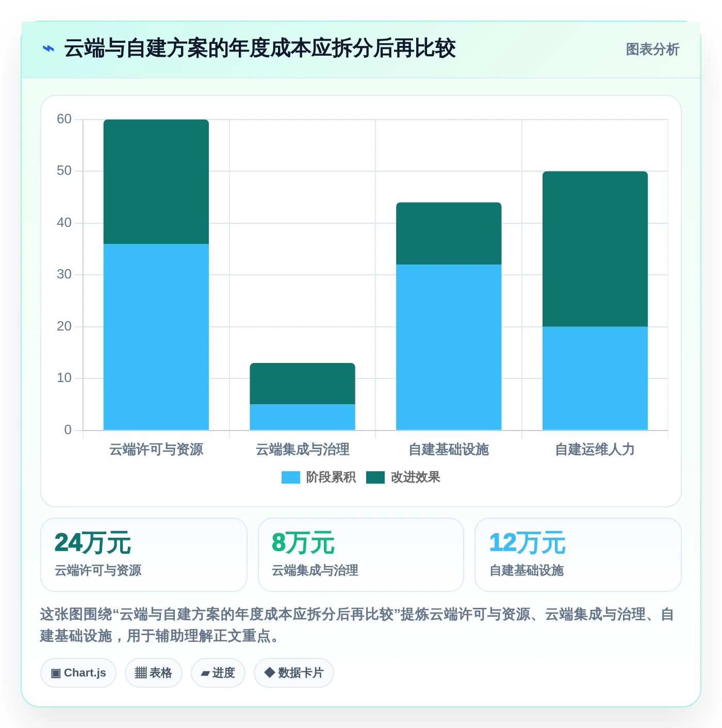Select the 表格 tag chip
The width and height of the screenshot is (722, 728).
point(153,673)
